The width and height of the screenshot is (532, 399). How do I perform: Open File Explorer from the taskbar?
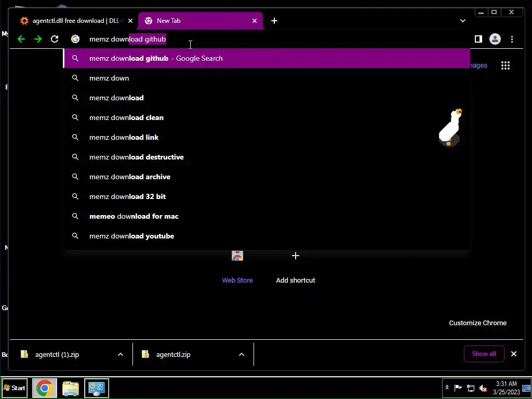pyautogui.click(x=71, y=388)
